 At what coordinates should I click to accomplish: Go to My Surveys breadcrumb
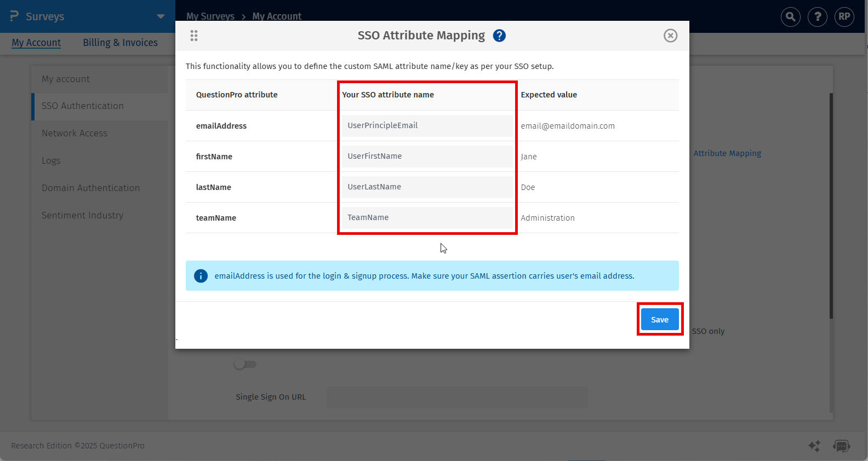coord(210,16)
